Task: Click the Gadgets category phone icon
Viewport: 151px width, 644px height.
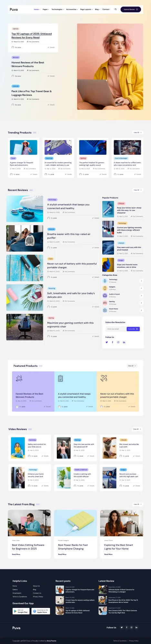Action: (105, 288)
